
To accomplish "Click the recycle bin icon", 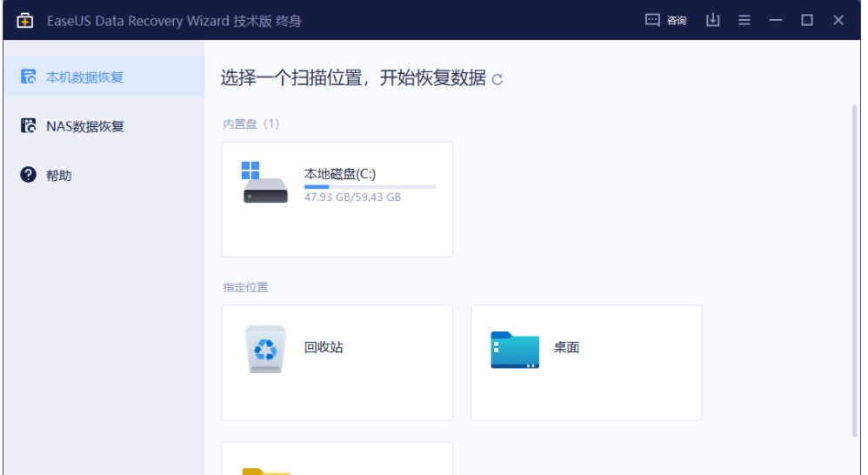I will (x=265, y=349).
